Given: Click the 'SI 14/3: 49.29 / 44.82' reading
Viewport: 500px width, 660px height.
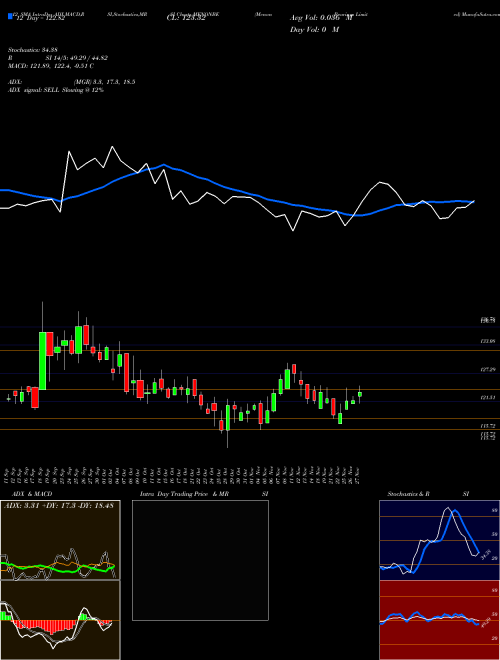Looking at the screenshot, I should (77, 58).
